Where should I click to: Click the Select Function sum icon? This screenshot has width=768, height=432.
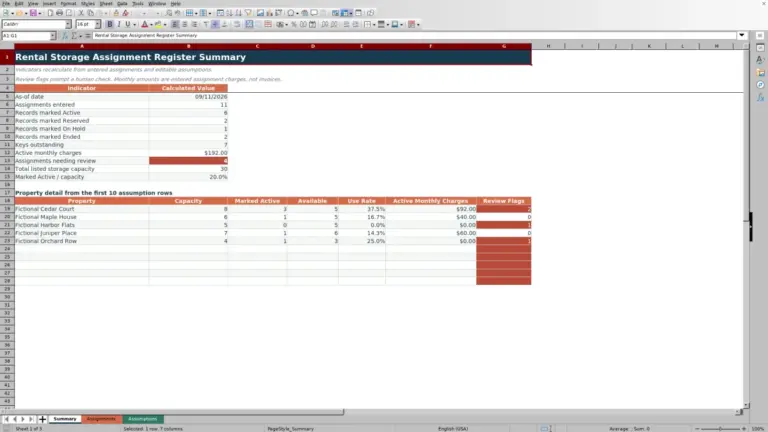(74, 36)
